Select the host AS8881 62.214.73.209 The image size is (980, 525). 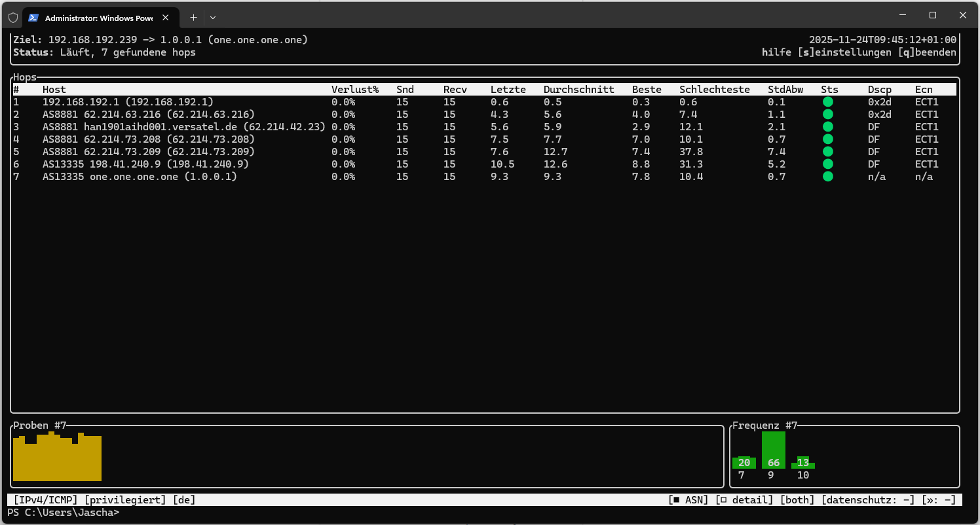tap(149, 152)
